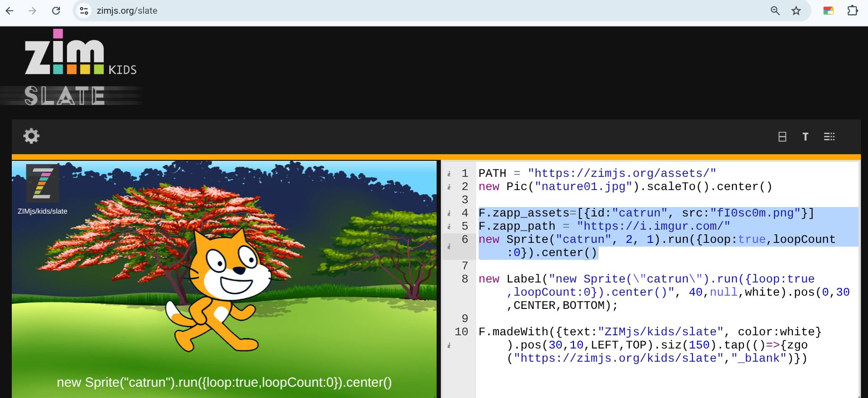This screenshot has height=398, width=868.
Task: Click the colorful extension icon beside the star
Action: pos(828,11)
